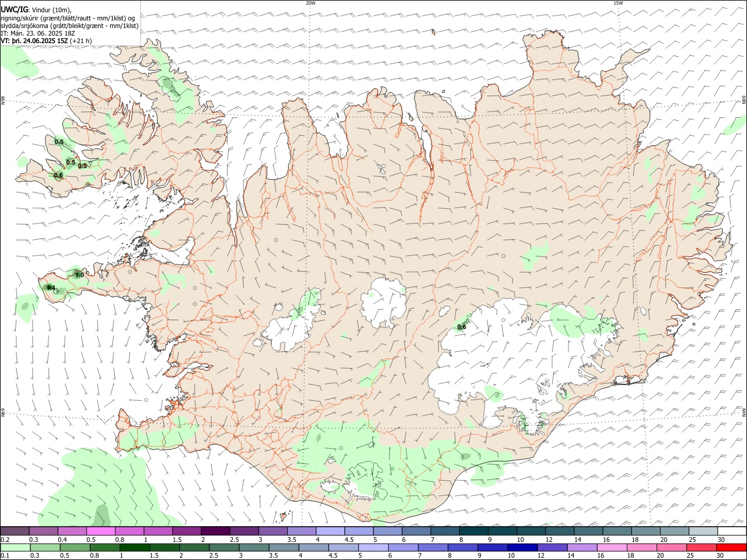Click the round white Hofsjökull glacier in the center
This screenshot has width=747, height=560.
coord(383,302)
